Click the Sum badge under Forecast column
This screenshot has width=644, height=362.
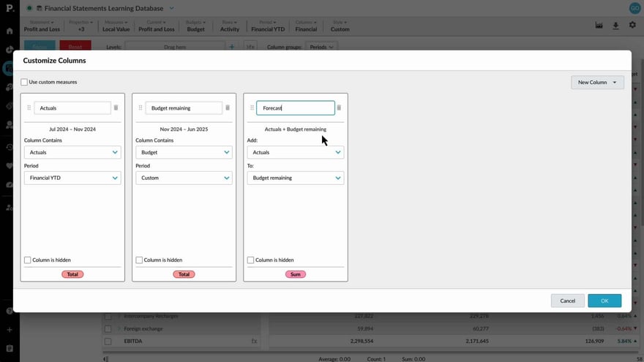(x=296, y=274)
